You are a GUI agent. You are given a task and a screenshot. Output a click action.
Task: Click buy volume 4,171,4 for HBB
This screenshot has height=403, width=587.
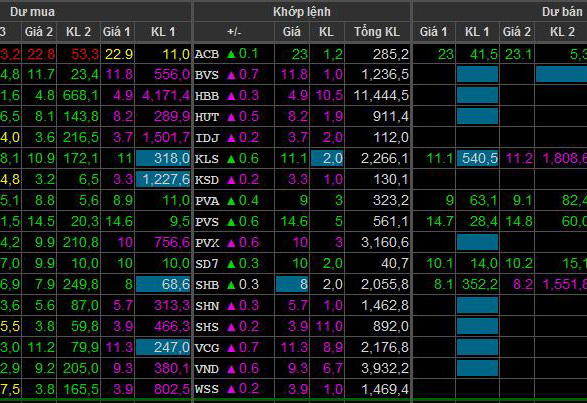[x=166, y=96]
